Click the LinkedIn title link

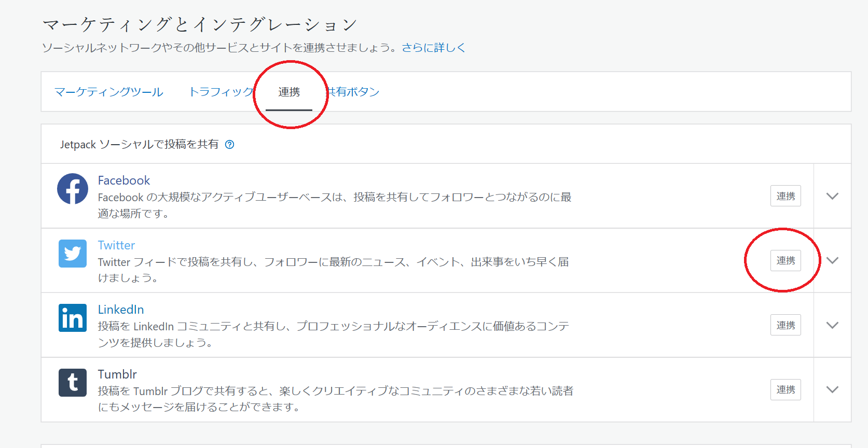tap(121, 310)
